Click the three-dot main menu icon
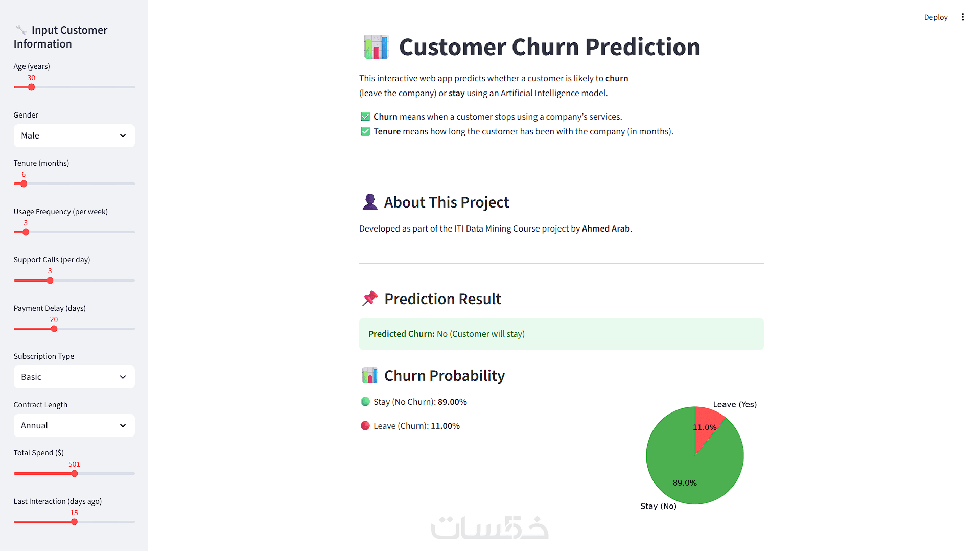The height and width of the screenshot is (551, 980). 963,17
